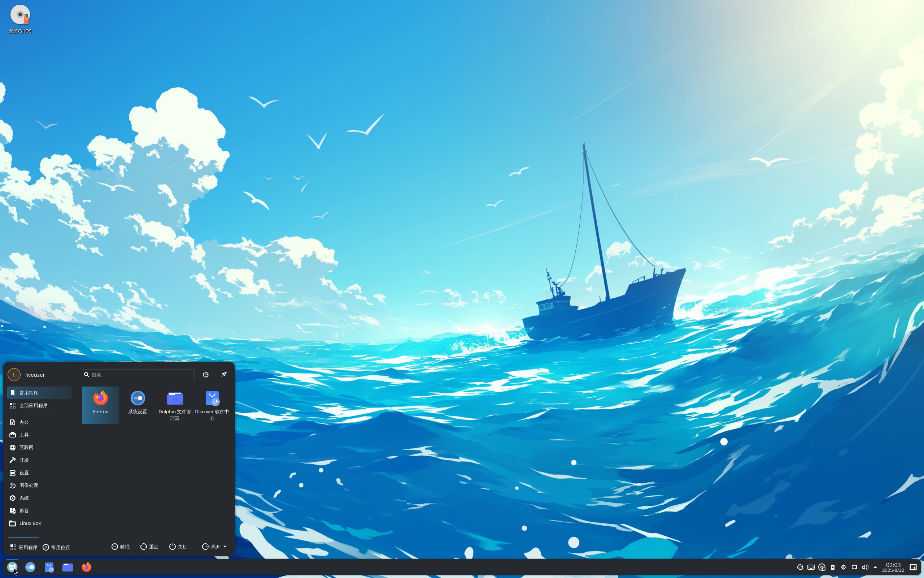Open the disks and devices tray icon
Viewport: 924px width, 578px height.
pos(822,567)
